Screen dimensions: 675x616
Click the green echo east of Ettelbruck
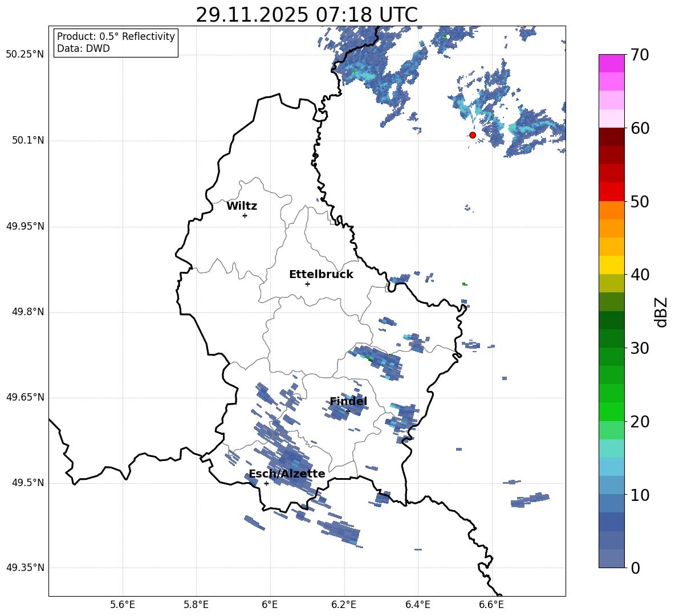click(x=465, y=284)
